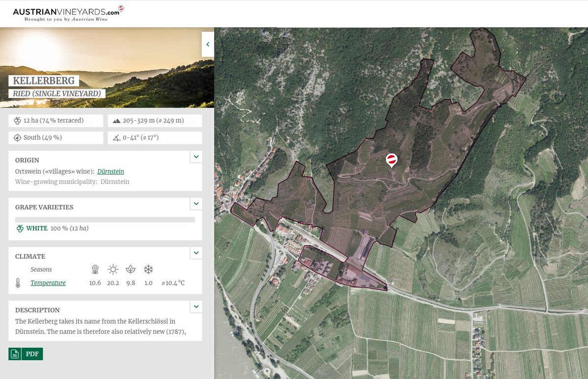
Task: Download the PDF document
Action: 32,354
